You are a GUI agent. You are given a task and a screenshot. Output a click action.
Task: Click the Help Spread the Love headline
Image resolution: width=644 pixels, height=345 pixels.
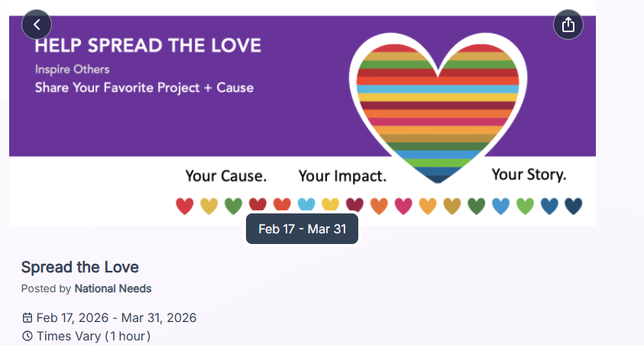[147, 45]
